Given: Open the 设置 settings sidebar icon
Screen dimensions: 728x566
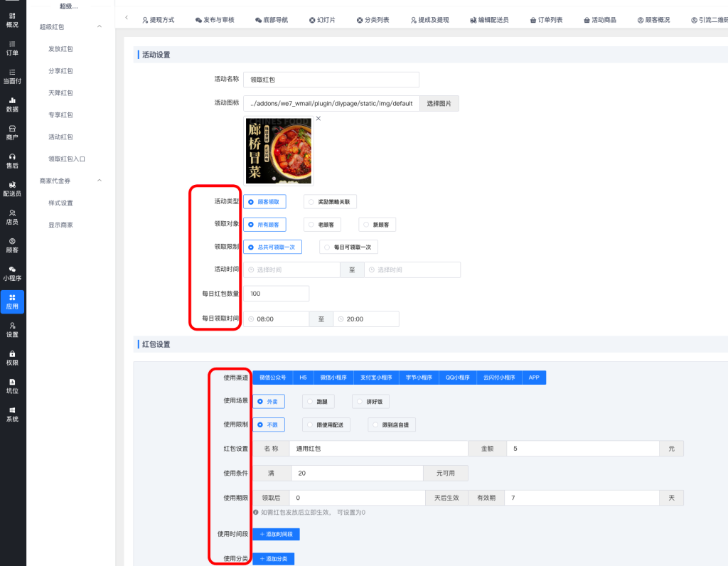Looking at the screenshot, I should pos(12,329).
